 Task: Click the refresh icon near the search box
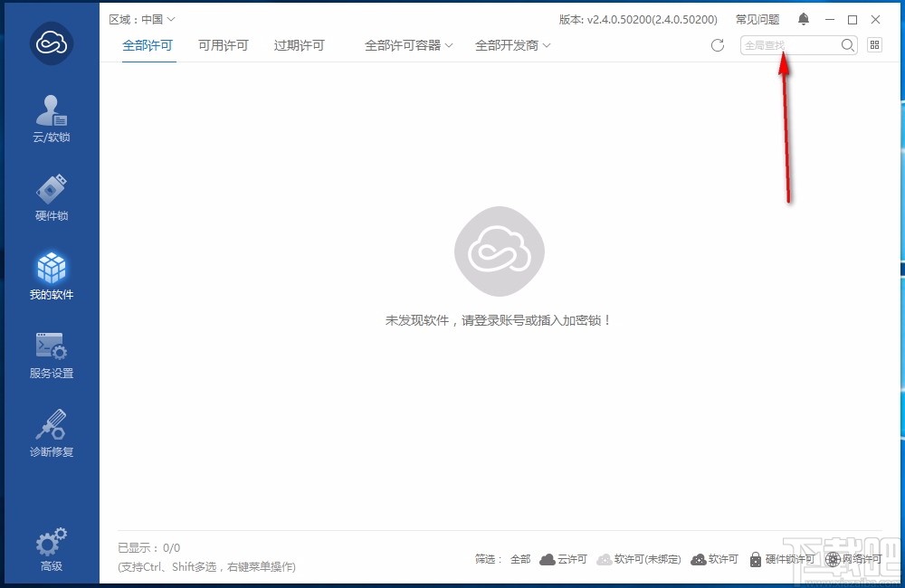click(x=718, y=44)
